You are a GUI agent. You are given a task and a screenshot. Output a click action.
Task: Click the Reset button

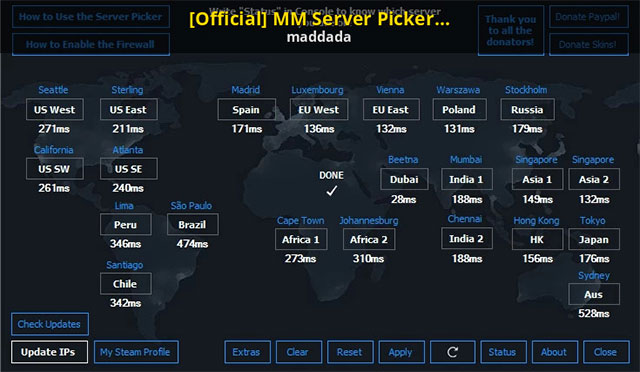(350, 352)
